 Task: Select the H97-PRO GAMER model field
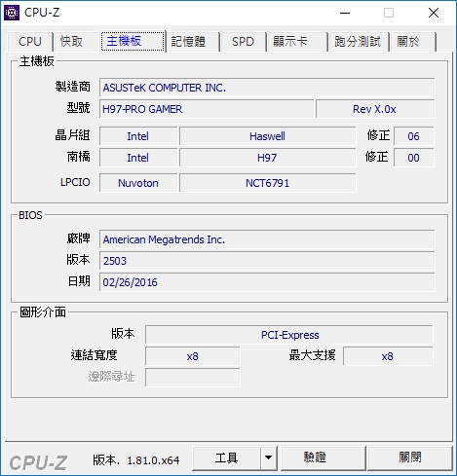point(207,109)
